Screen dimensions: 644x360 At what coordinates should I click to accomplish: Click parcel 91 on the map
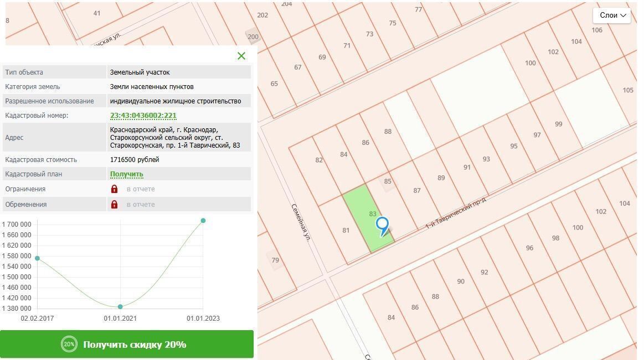(467, 168)
